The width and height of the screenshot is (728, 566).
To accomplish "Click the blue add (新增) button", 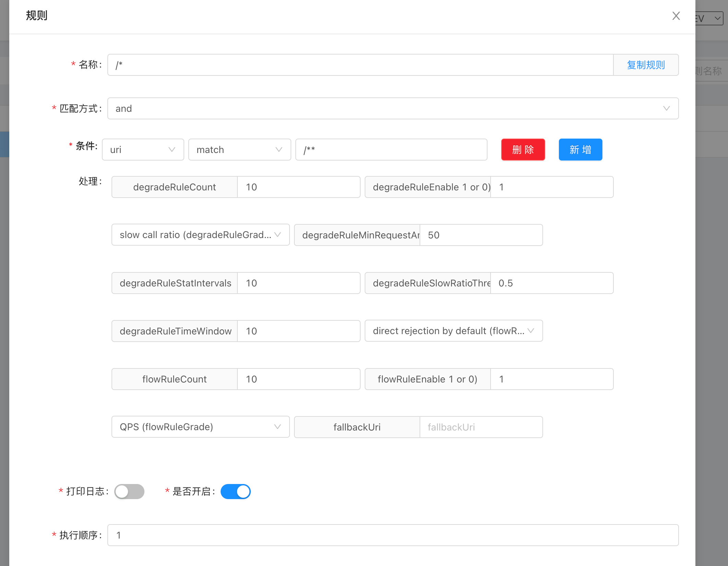I will 580,150.
